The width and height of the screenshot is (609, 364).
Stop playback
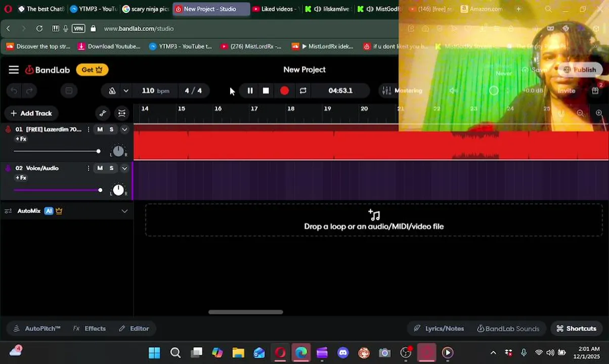click(266, 90)
